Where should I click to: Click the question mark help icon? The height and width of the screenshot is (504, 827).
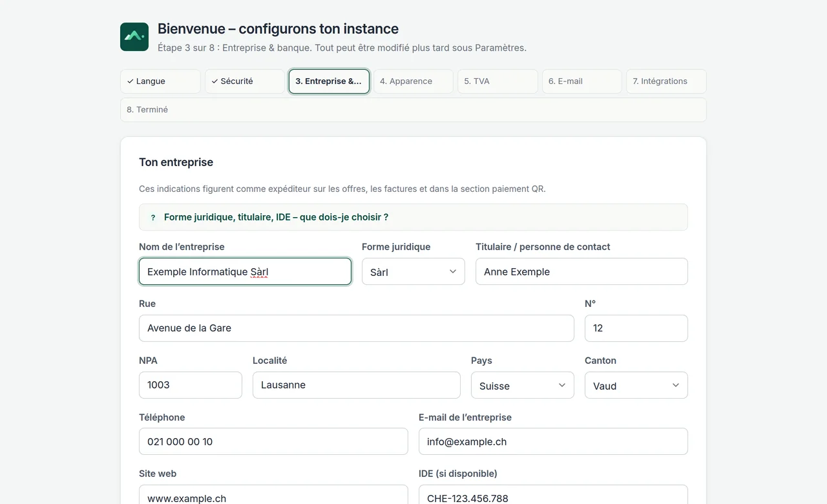pyautogui.click(x=153, y=218)
